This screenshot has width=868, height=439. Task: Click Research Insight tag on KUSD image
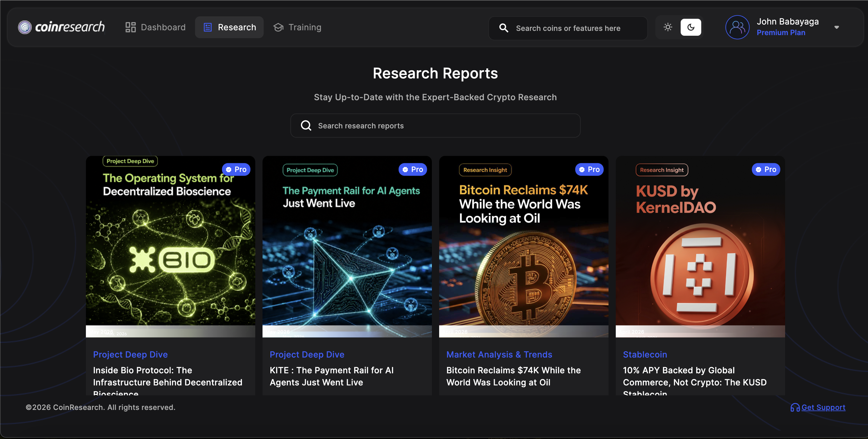(x=662, y=170)
